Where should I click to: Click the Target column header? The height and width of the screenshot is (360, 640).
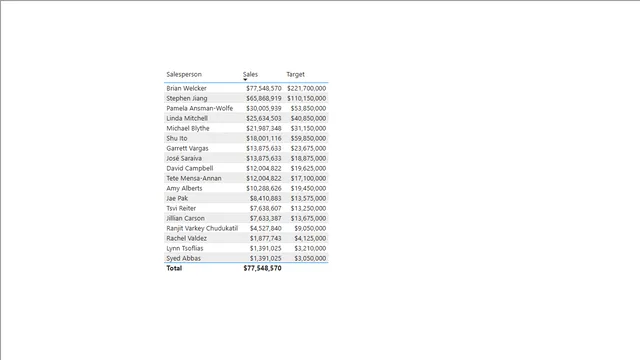click(x=295, y=74)
